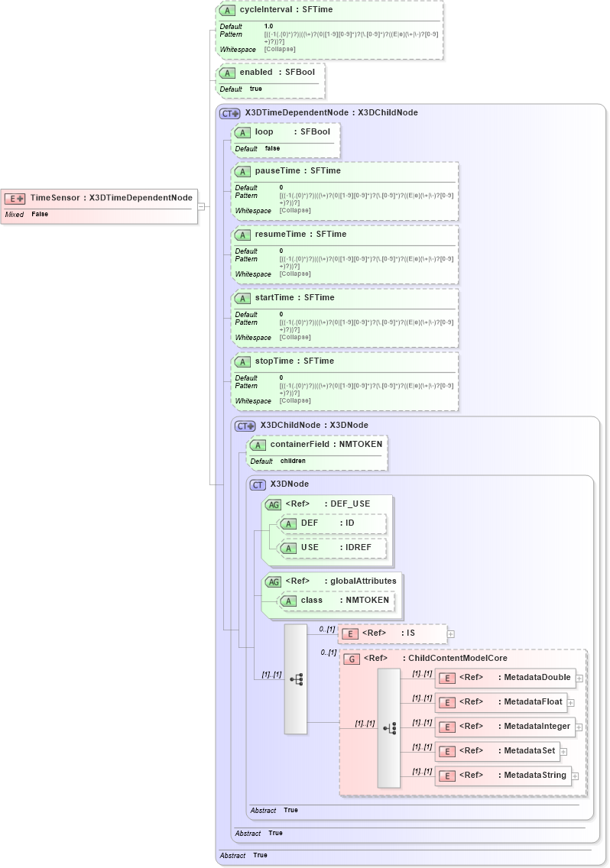Screen dimensions: 610x868
Task: Select 'class : NMTOKEN' attribute label
Action: (346, 600)
